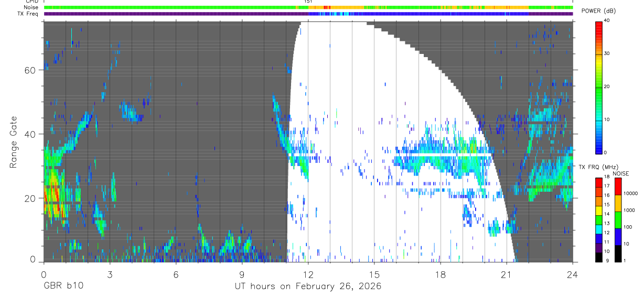644x297 pixels.
Task: Click purple 10–11 MHz TX frequency swatch
Action: (x=599, y=248)
